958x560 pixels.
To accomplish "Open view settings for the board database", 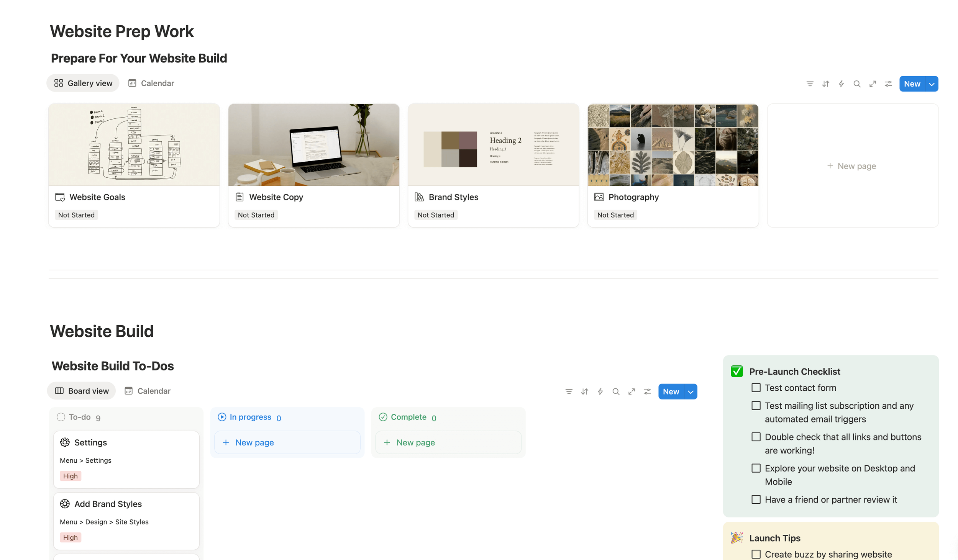I will click(647, 391).
